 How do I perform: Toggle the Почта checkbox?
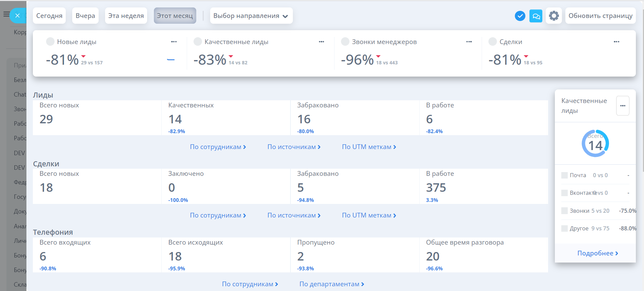[564, 175]
